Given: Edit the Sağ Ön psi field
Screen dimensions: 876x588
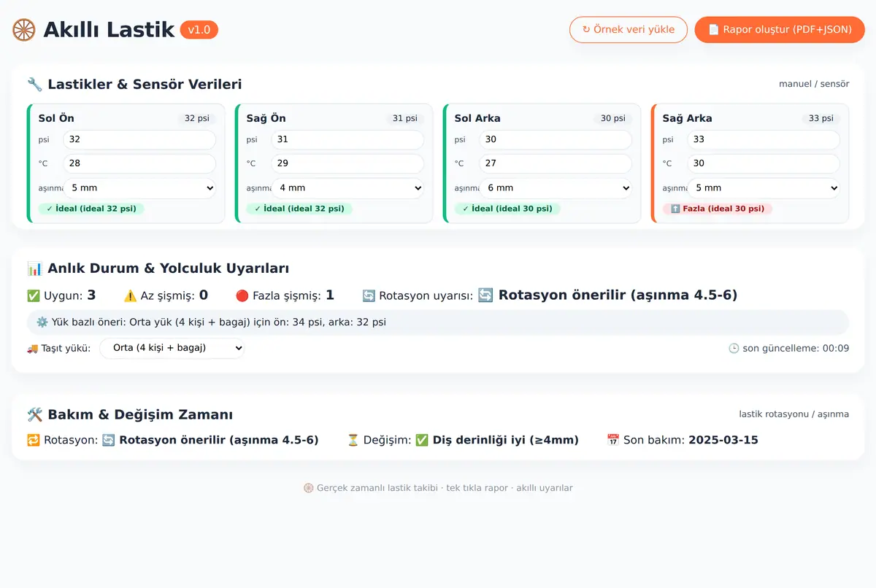Looking at the screenshot, I should [347, 139].
